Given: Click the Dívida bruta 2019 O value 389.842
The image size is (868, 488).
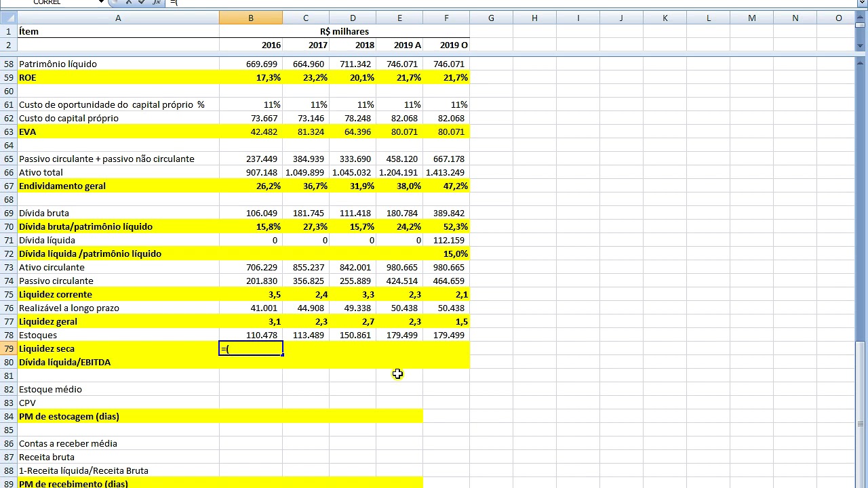Looking at the screenshot, I should coord(446,213).
